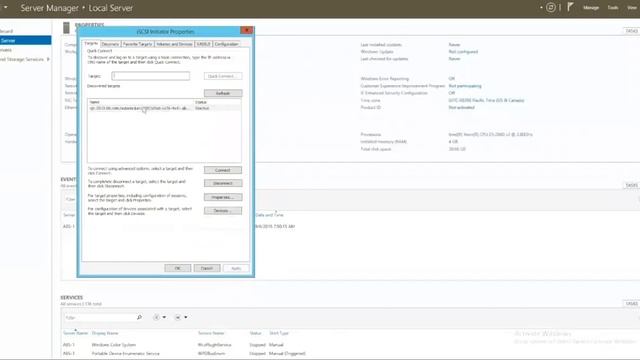Open the Events TASKS dropdown

(x=631, y=185)
